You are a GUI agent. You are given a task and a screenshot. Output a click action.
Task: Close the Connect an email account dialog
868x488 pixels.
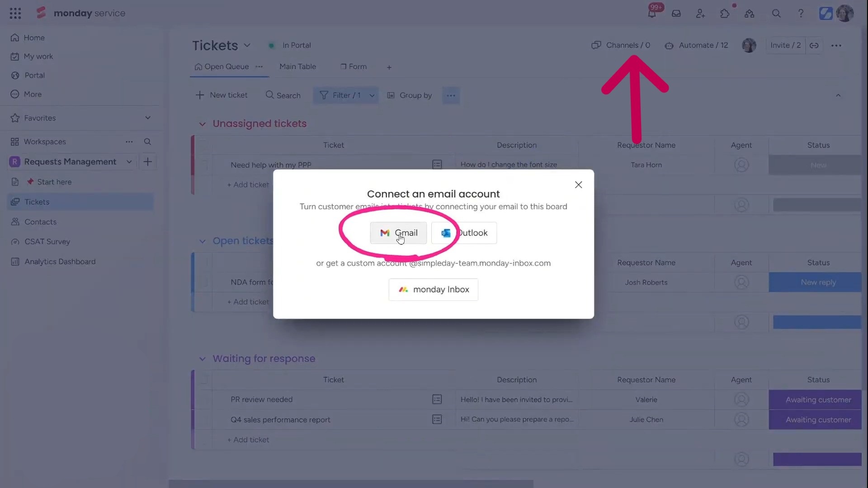(x=579, y=185)
